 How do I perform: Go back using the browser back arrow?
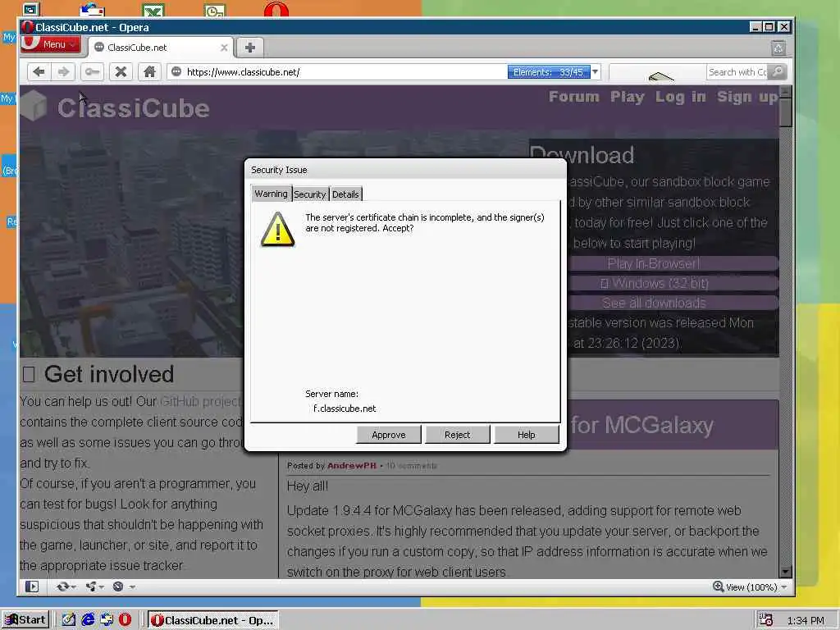point(39,72)
